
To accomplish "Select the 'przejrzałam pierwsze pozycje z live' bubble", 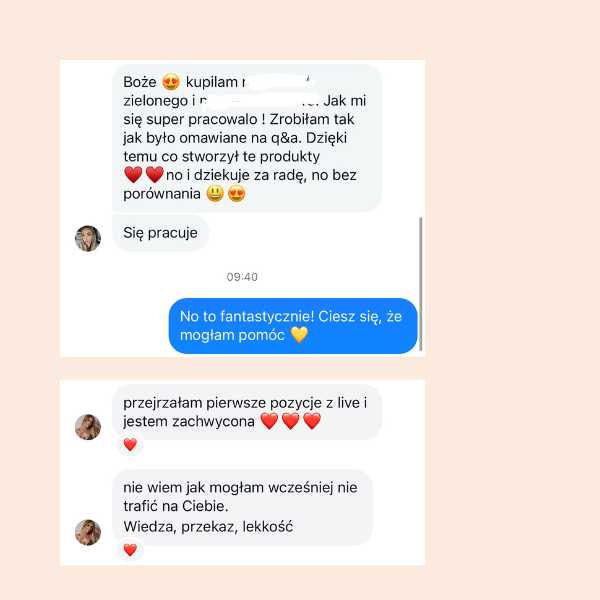I will [x=247, y=412].
